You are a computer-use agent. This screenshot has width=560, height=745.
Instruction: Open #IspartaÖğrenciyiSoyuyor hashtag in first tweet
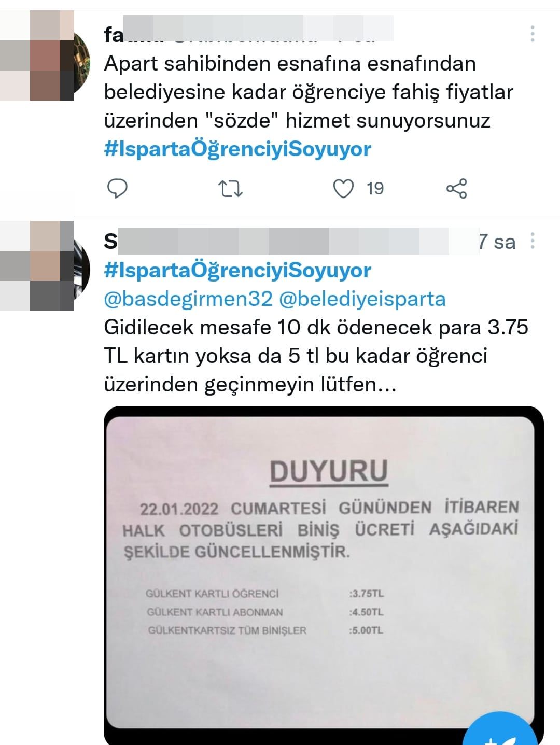(238, 149)
